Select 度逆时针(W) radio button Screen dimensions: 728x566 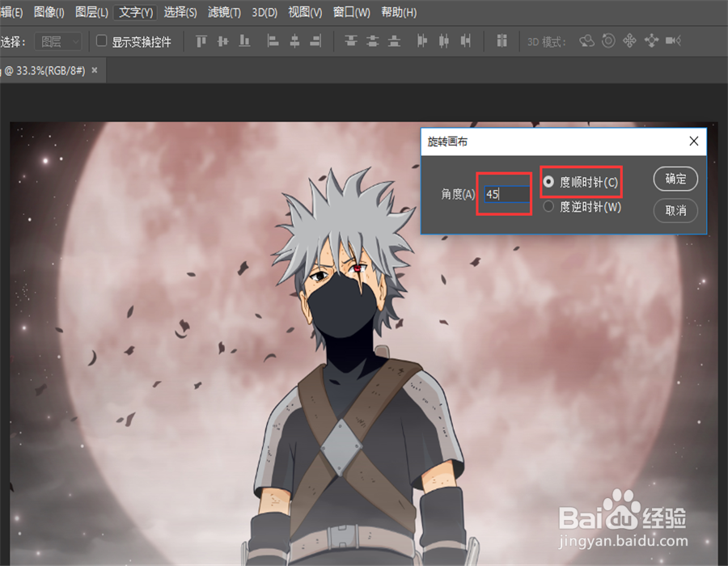(548, 206)
